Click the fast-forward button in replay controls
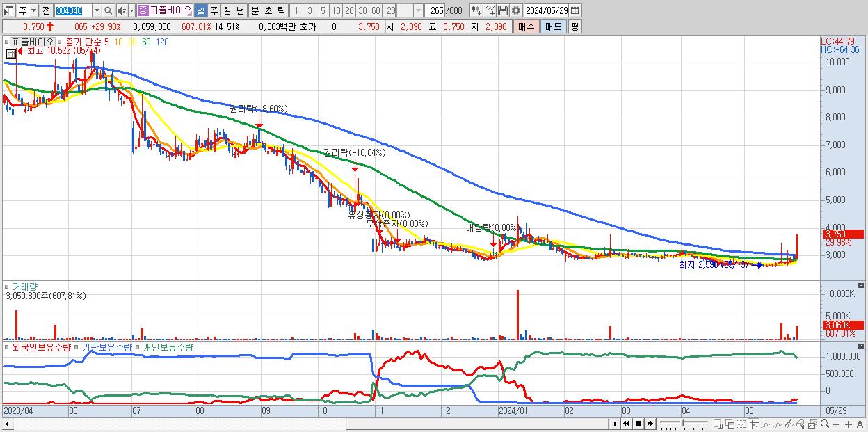Viewport: 868px width, 432px height. tap(650, 423)
